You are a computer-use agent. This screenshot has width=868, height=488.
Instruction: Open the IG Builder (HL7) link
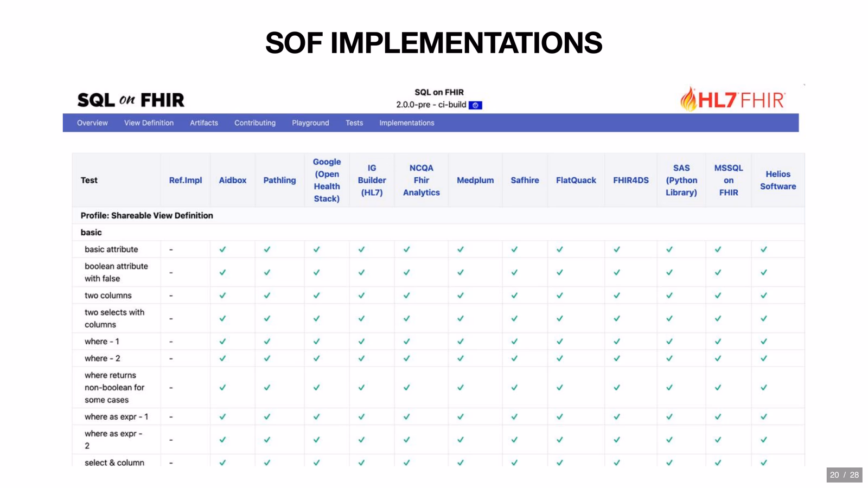[x=372, y=180]
